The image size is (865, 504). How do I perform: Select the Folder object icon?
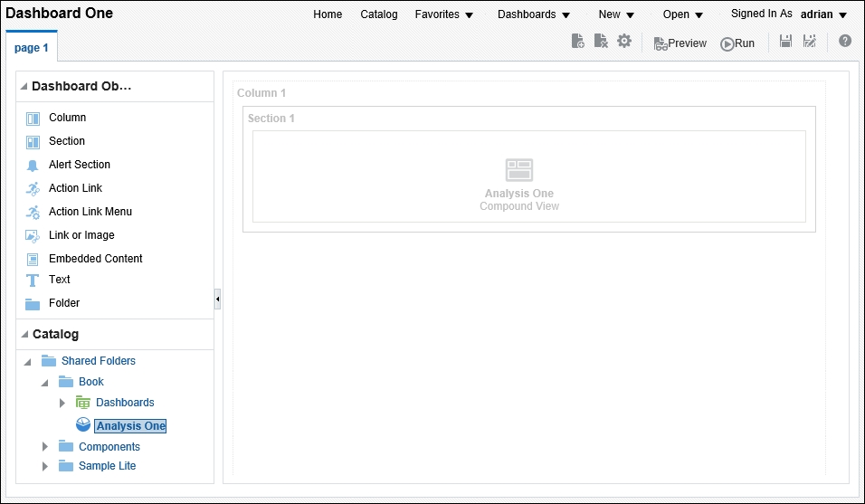pos(33,304)
